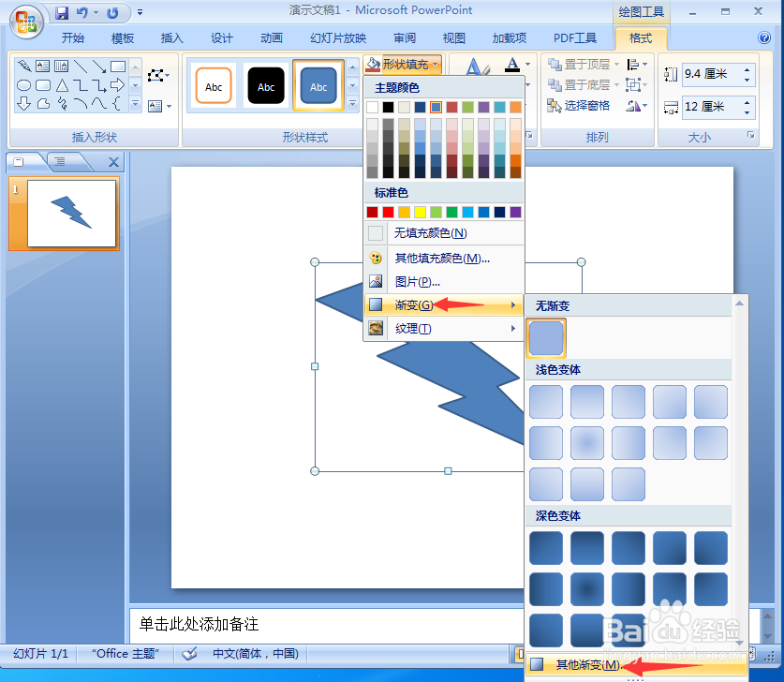
Task: Select 其他填充颜色(M)... menu entry
Action: point(444,258)
